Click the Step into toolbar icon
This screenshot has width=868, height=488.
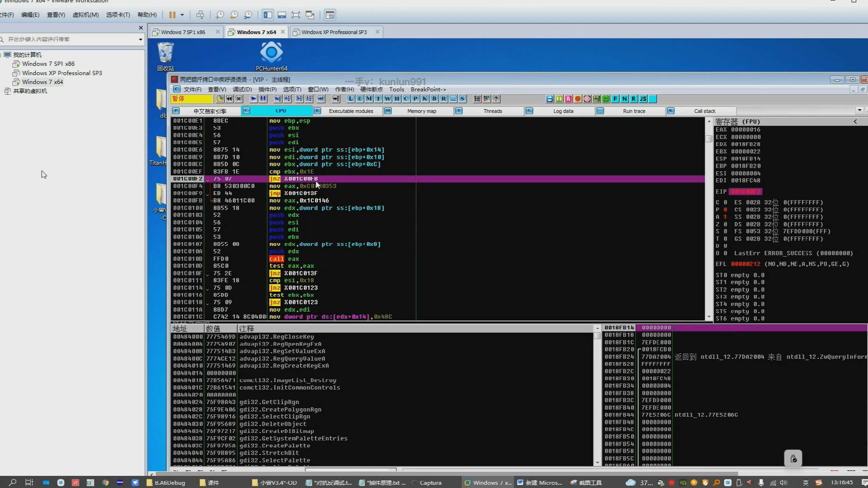pos(278,99)
